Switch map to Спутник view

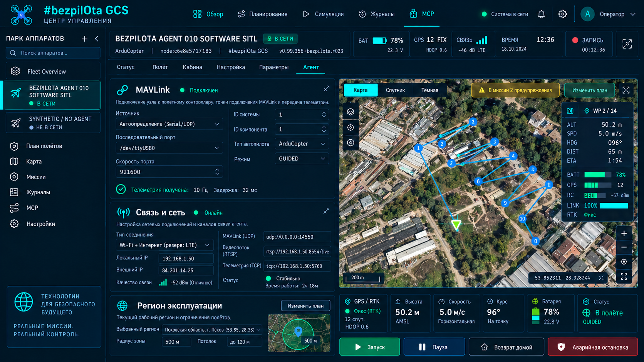coord(395,90)
